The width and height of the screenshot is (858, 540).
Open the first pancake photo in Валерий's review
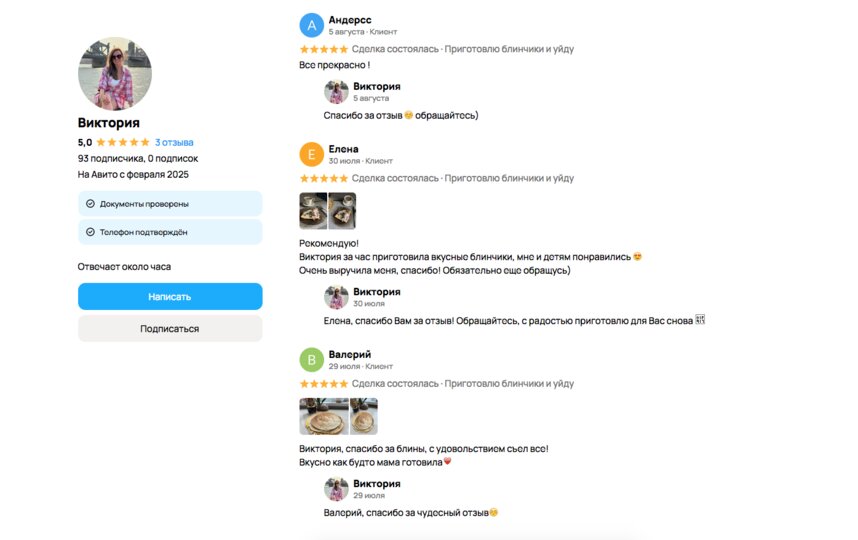(323, 416)
